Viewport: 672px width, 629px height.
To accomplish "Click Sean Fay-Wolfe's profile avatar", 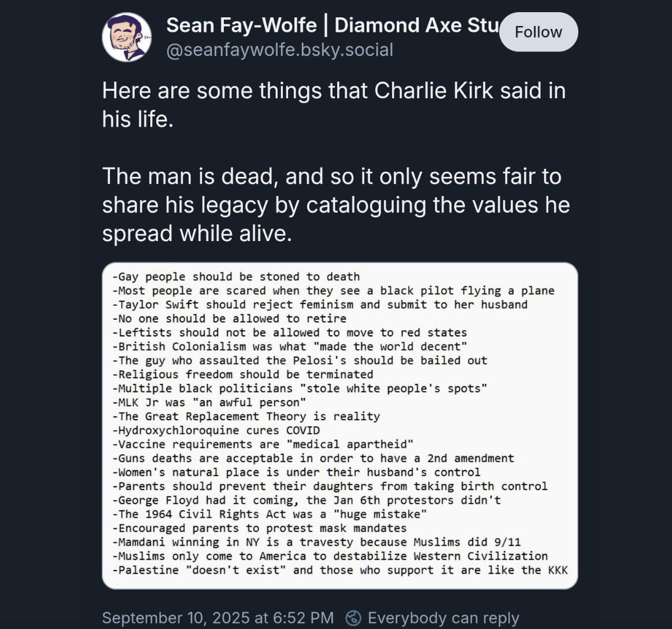I will click(127, 38).
